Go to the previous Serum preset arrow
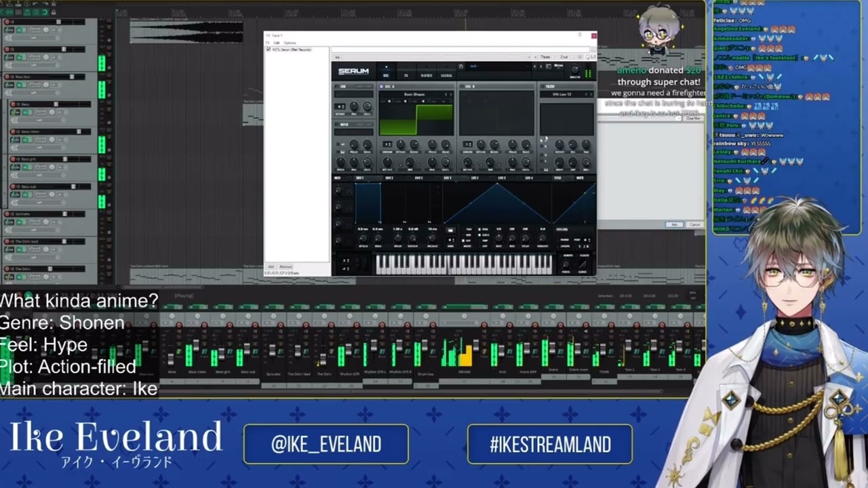The height and width of the screenshot is (488, 868). pos(535,66)
